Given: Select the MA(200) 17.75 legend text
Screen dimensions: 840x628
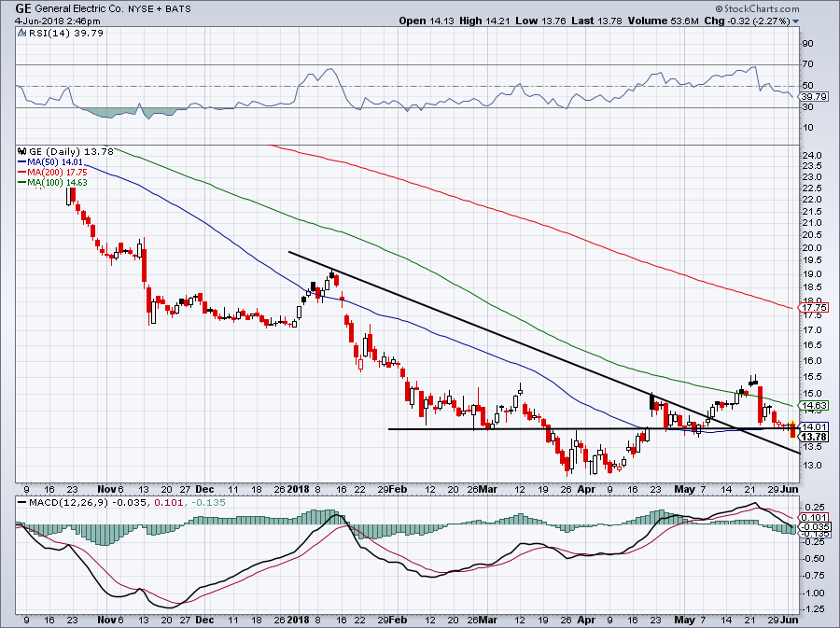Looking at the screenshot, I should (x=57, y=173).
